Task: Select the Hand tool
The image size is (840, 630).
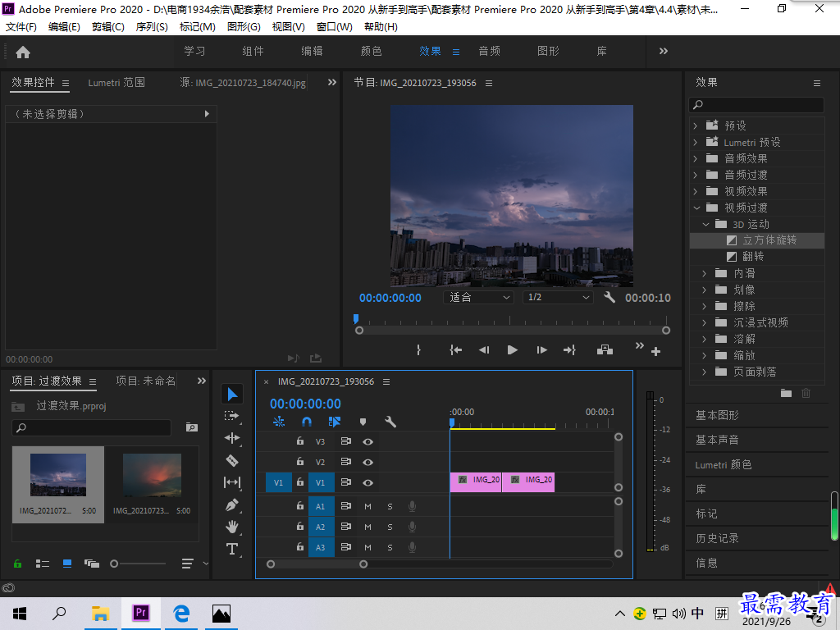Action: 232,527
